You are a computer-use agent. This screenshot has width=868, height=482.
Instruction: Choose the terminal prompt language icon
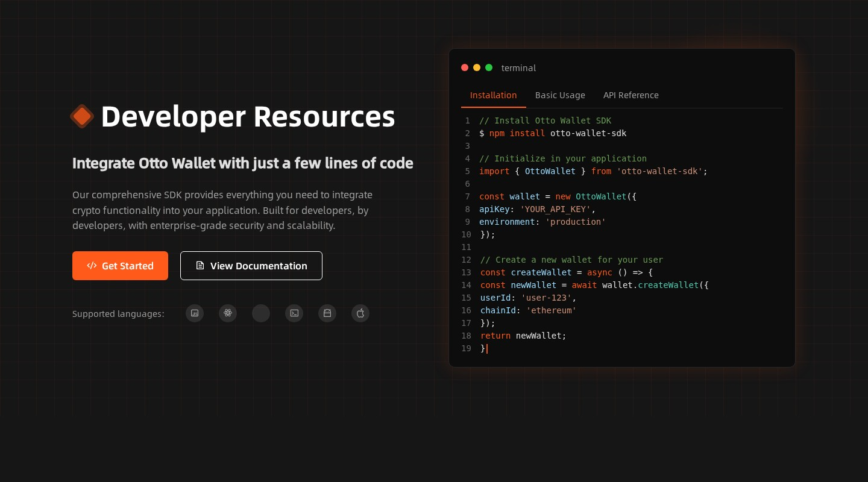point(294,313)
